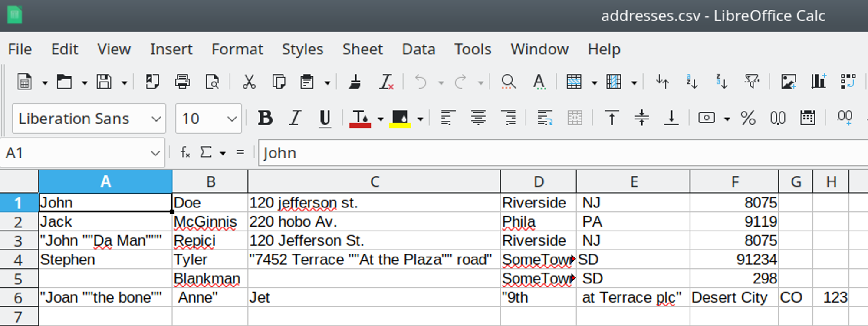This screenshot has width=868, height=326.
Task: Toggle Align Top
Action: click(612, 118)
